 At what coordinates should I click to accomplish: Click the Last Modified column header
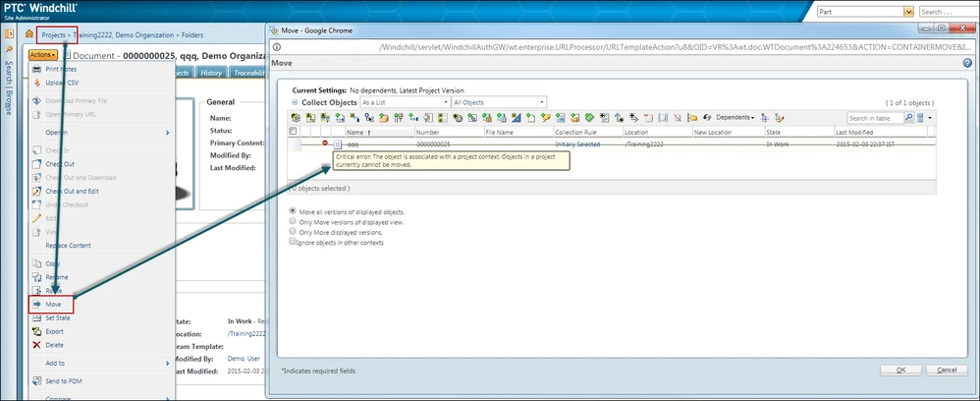point(881,132)
